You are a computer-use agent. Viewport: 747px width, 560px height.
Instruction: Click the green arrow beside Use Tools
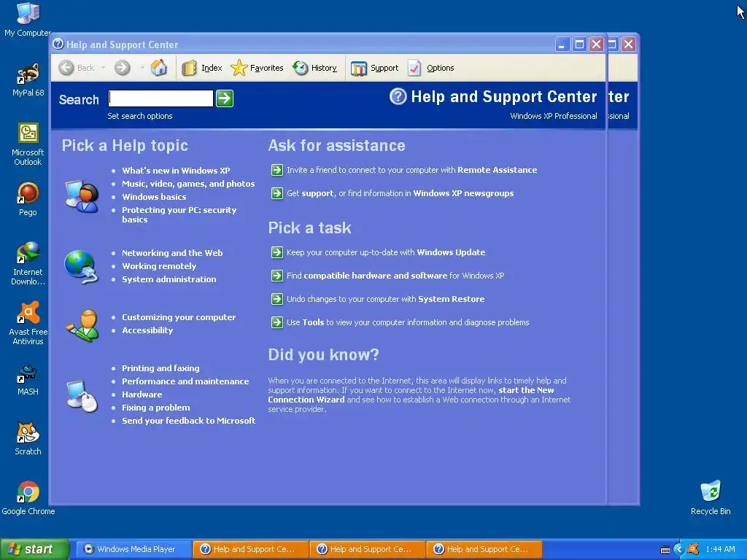276,322
